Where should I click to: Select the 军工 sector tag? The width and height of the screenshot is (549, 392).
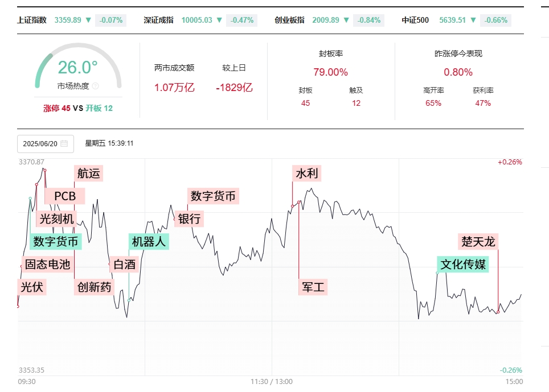click(x=313, y=287)
